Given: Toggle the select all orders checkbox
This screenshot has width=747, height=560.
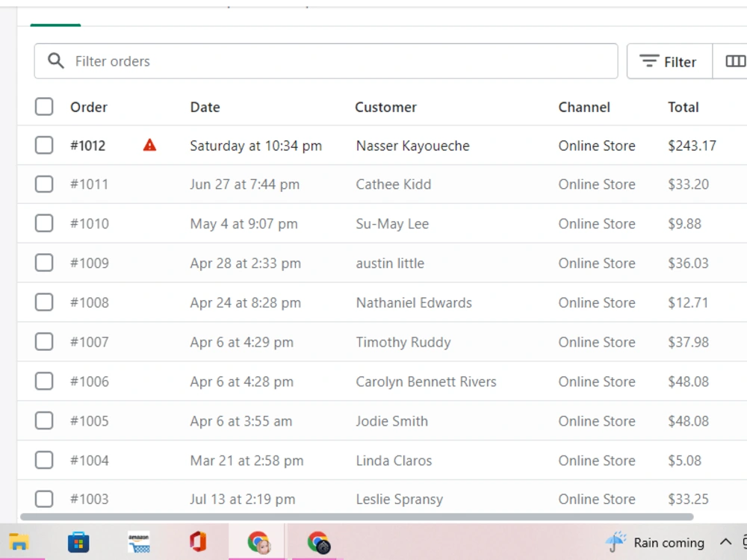Looking at the screenshot, I should (44, 107).
